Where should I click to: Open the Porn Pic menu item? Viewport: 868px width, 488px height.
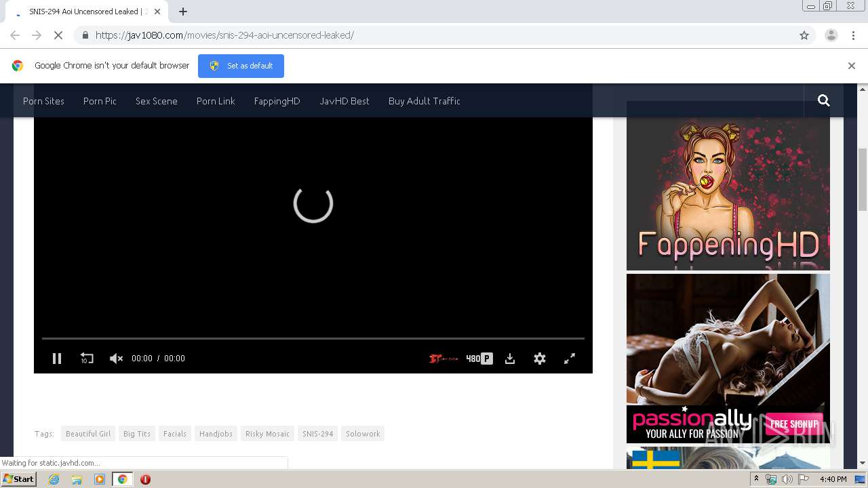click(100, 101)
